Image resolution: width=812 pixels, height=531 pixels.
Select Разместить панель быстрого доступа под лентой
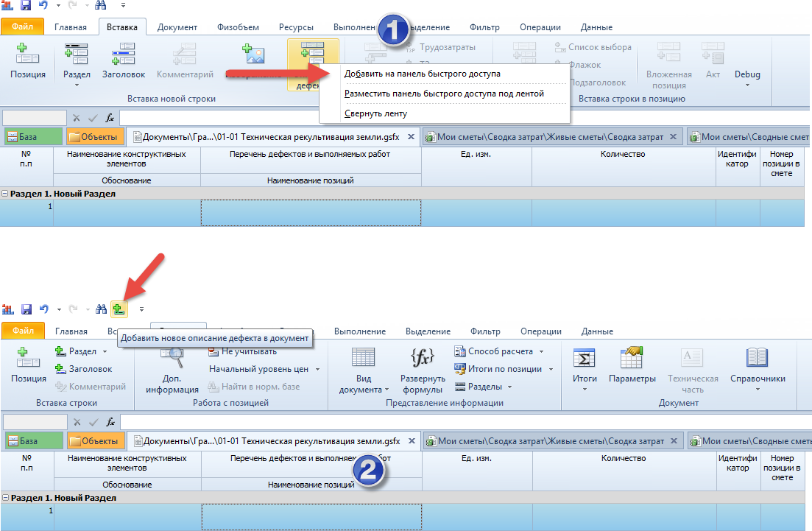pyautogui.click(x=444, y=94)
